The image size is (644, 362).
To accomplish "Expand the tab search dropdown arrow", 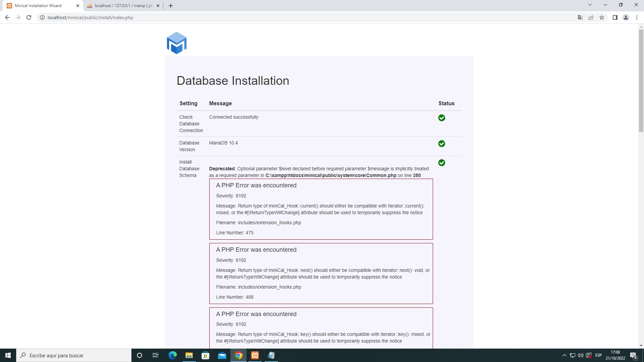I will pyautogui.click(x=590, y=5).
